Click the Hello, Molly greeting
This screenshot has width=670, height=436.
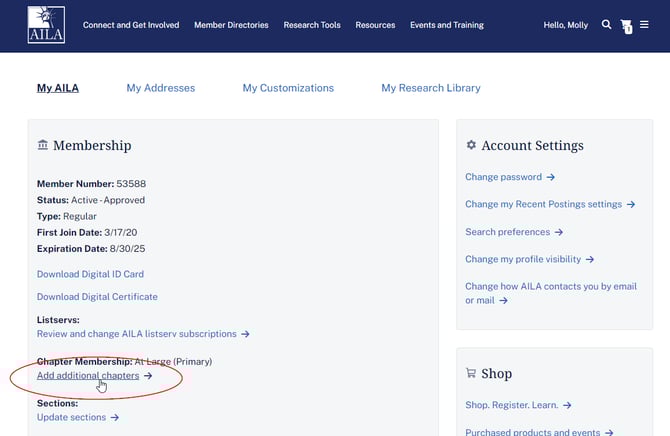coord(567,25)
